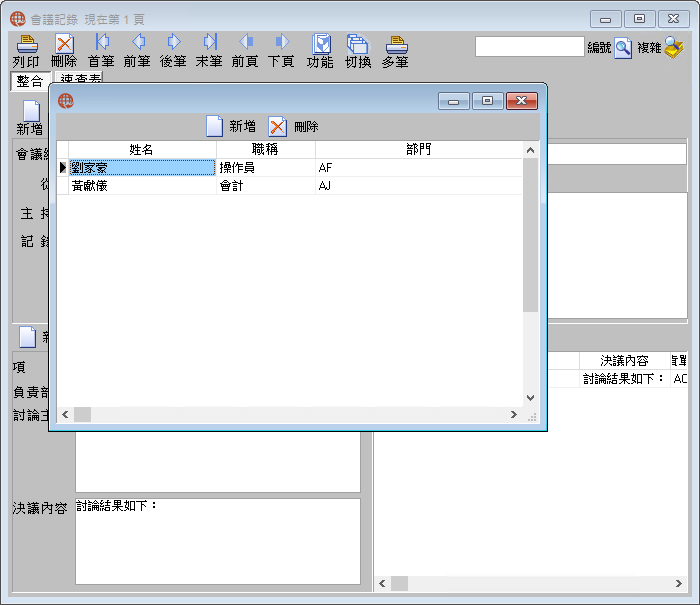Viewport: 700px width, 605px height.
Task: Close the 會議記錄 main window
Action: click(673, 19)
